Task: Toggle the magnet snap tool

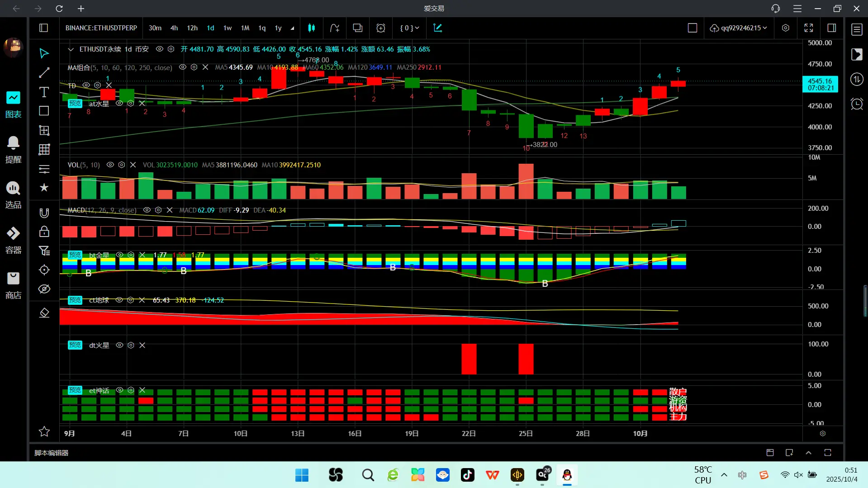Action: tap(44, 213)
